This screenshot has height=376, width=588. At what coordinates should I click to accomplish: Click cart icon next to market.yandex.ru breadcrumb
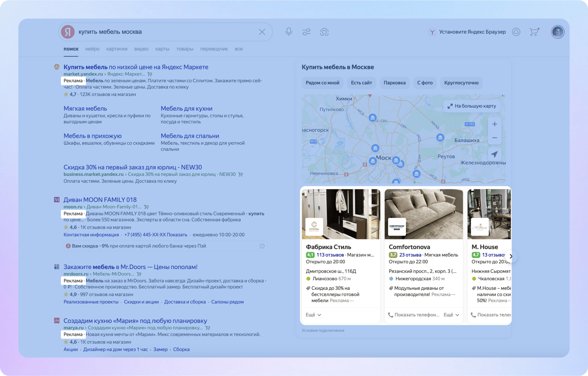click(150, 74)
